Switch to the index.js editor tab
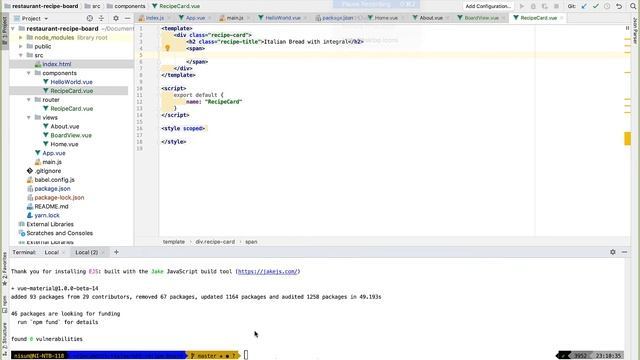This screenshot has width=640, height=360. (155, 18)
